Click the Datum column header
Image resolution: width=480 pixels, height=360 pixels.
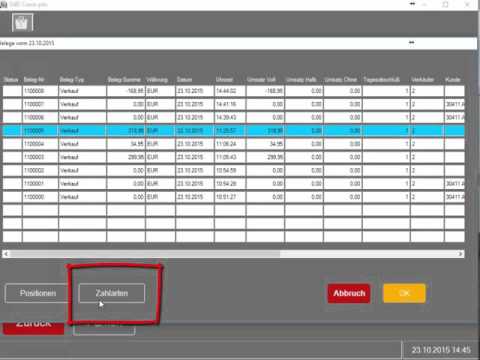click(x=184, y=80)
